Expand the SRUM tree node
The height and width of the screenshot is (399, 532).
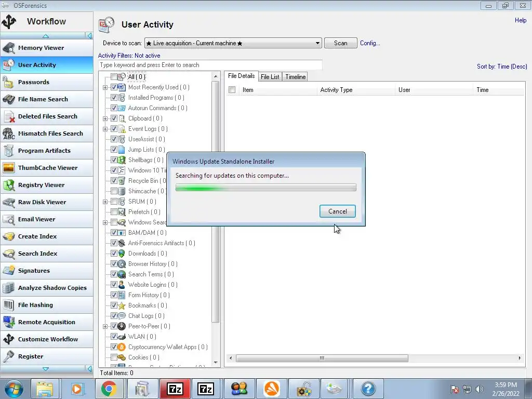tap(105, 202)
